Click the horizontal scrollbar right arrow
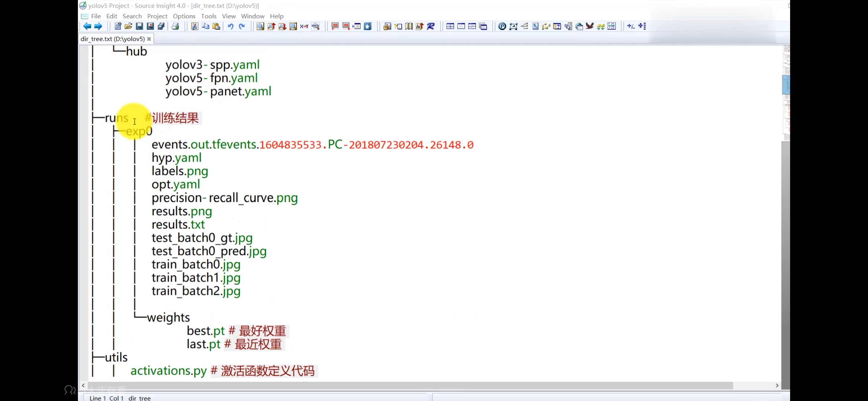 [777, 385]
